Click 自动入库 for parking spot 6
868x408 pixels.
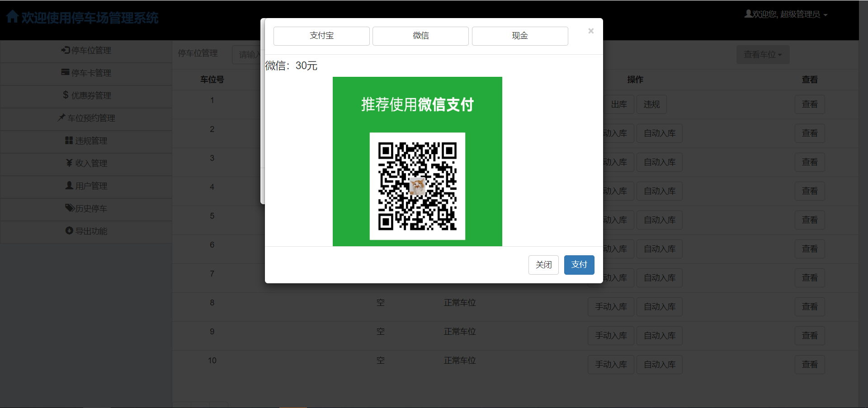pos(660,249)
